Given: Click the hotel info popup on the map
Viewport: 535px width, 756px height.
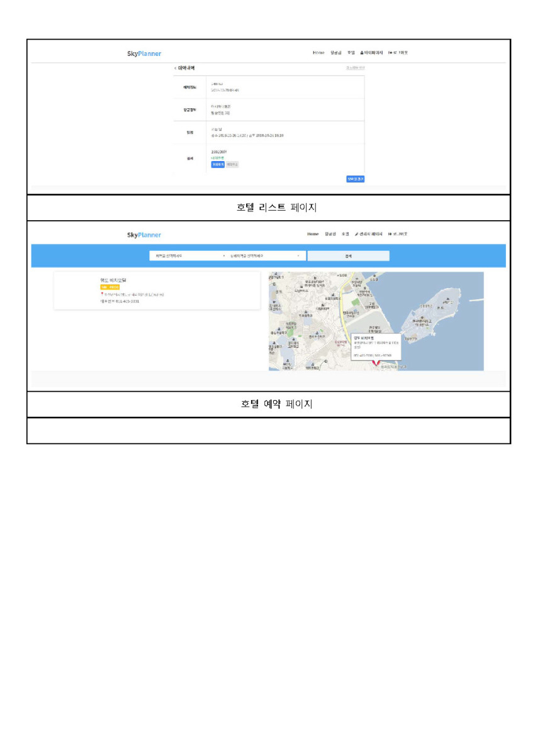Looking at the screenshot, I should [376, 347].
